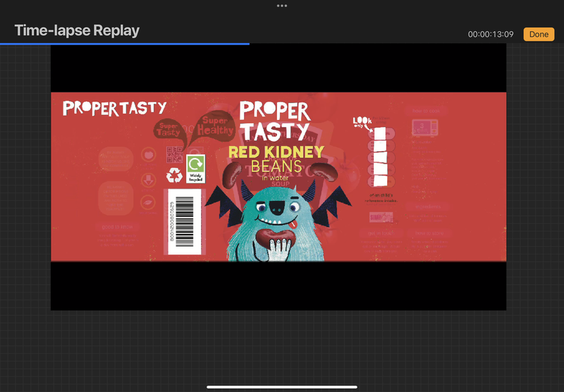The image size is (564, 392).
Task: Click the blue time-lapse progress bar
Action: click(124, 44)
